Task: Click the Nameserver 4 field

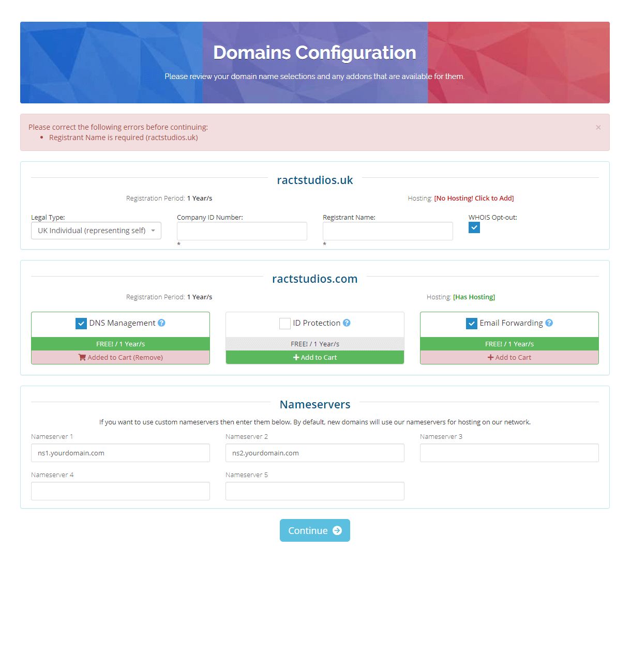Action: (x=121, y=491)
